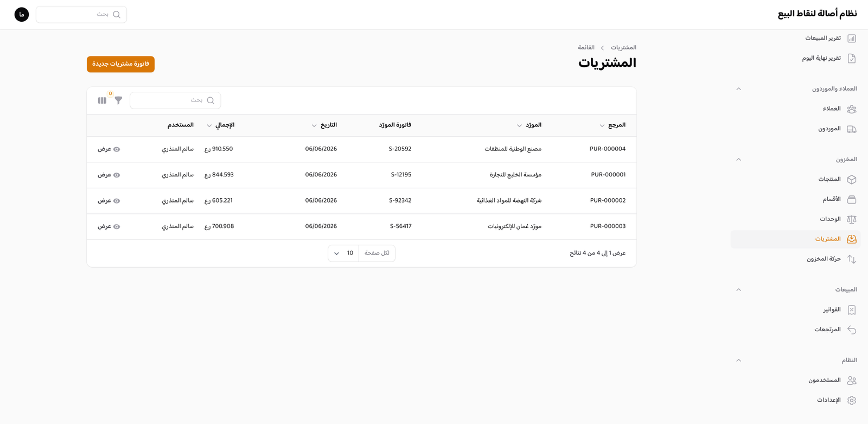Click the supplier invoice S-56417 cell
868x424 pixels.
tap(401, 227)
